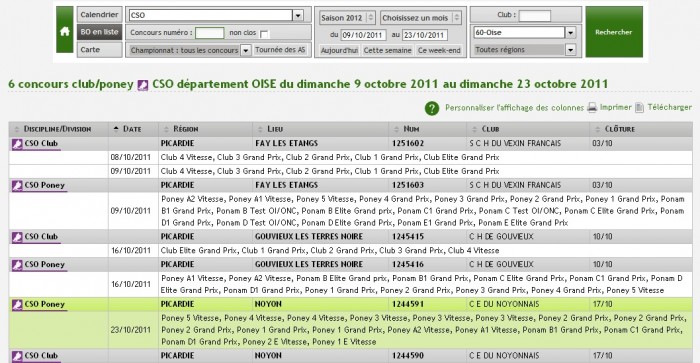Click horse icon of CSO Club 1245415
Screen dimensions: 700x363
[x=17, y=237]
